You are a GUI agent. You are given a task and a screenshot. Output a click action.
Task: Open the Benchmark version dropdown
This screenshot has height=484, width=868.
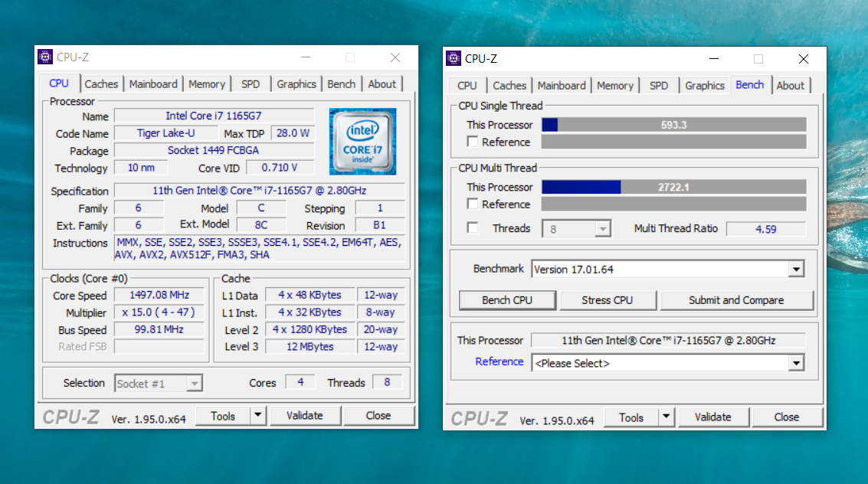[796, 270]
